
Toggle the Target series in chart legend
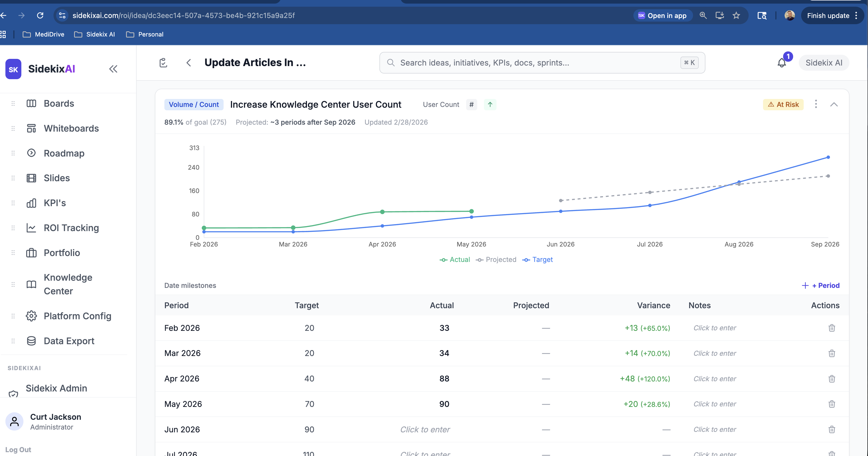[537, 260]
